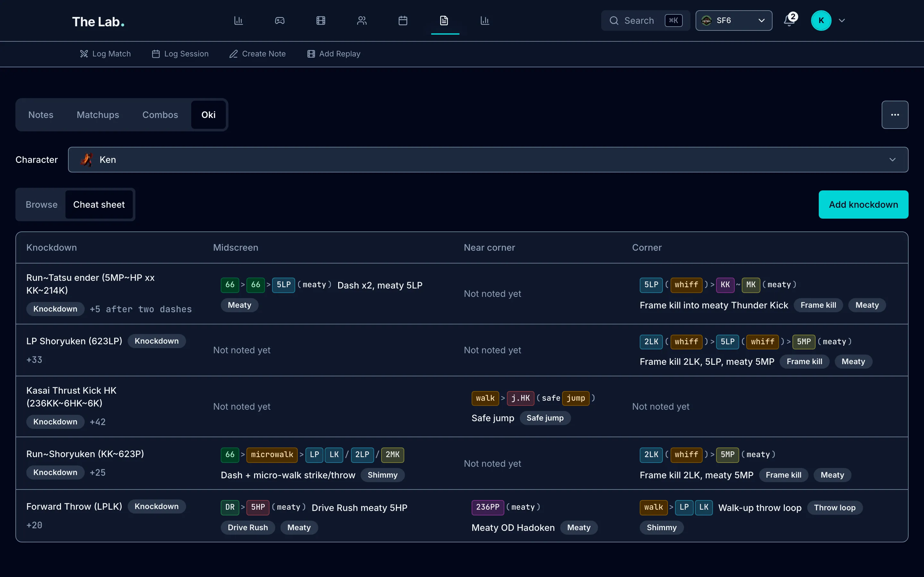Screen dimensions: 924x577
Task: Switch to the Combos tab
Action: (x=160, y=115)
